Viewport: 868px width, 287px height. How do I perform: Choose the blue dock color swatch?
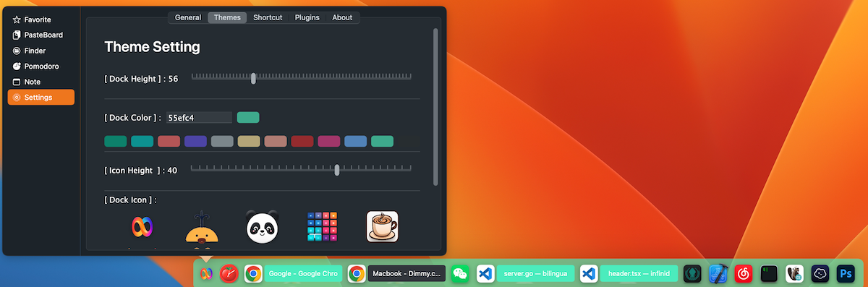(355, 141)
